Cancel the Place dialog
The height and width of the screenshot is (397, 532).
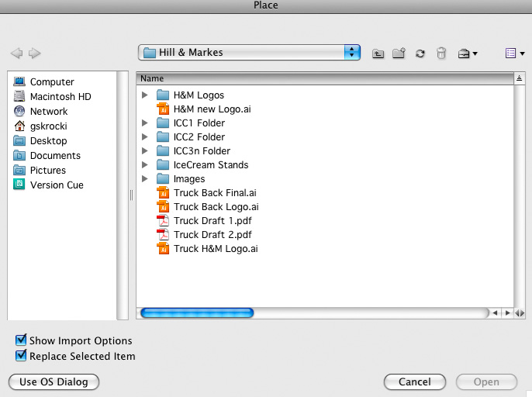pos(415,382)
